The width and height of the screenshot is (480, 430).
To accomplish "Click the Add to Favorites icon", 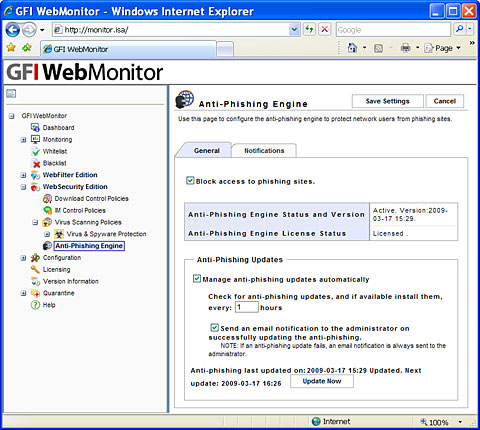I will coord(27,48).
